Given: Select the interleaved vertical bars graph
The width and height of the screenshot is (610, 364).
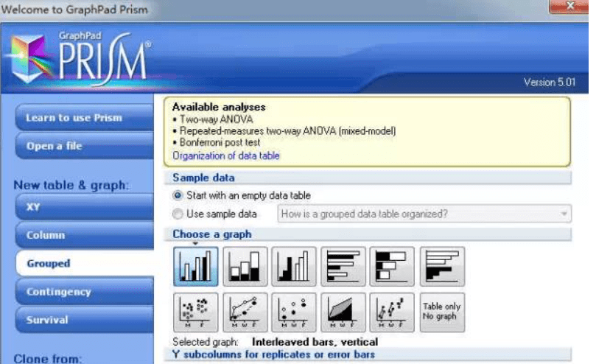Looking at the screenshot, I should point(196,266).
